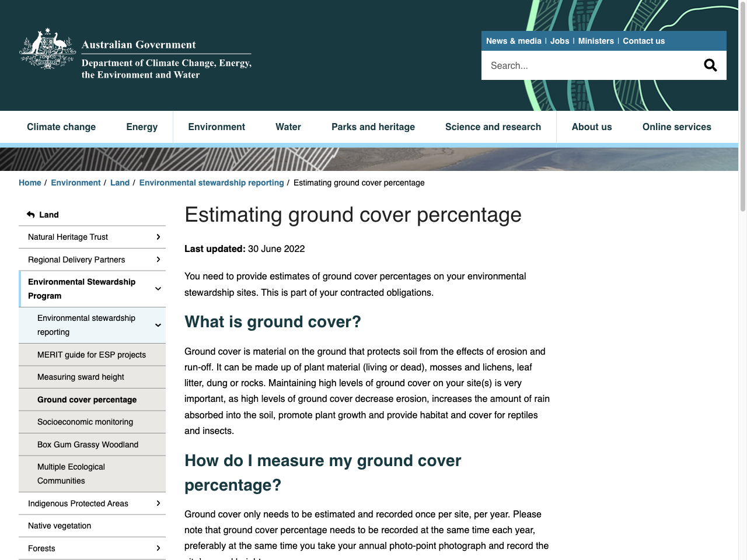Viewport: 747px width, 560px height.
Task: Click the Australian Government coat of arms logo
Action: click(47, 50)
